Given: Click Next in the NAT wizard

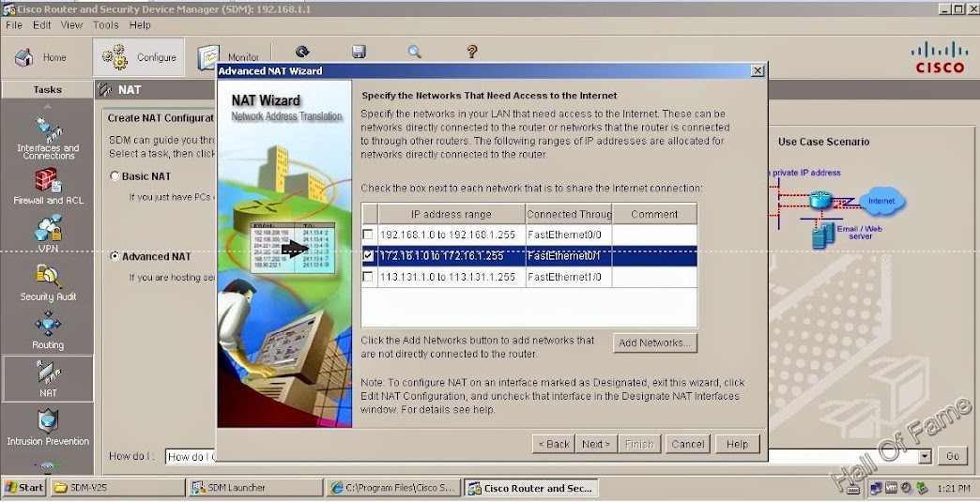Looking at the screenshot, I should point(596,444).
